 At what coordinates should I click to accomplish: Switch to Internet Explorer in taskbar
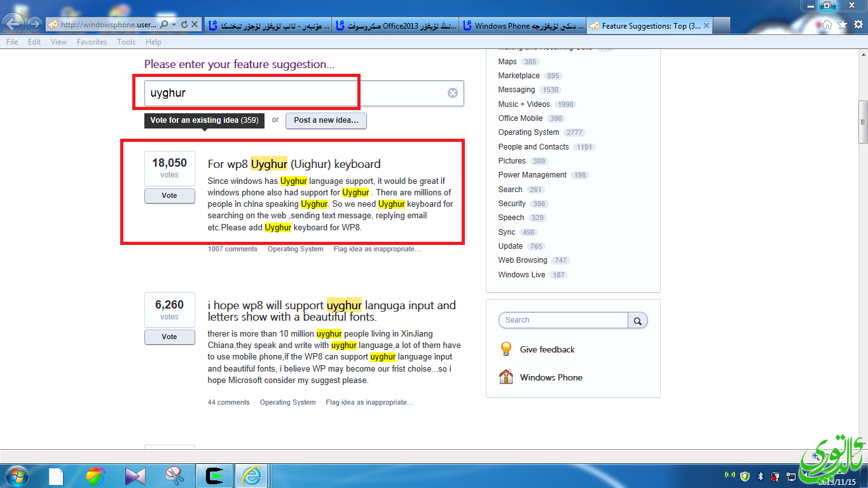click(x=252, y=476)
